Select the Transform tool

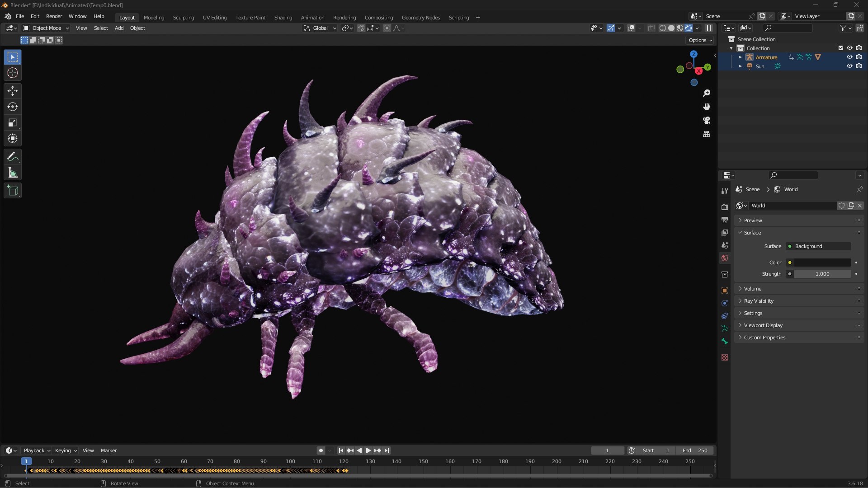click(x=13, y=138)
